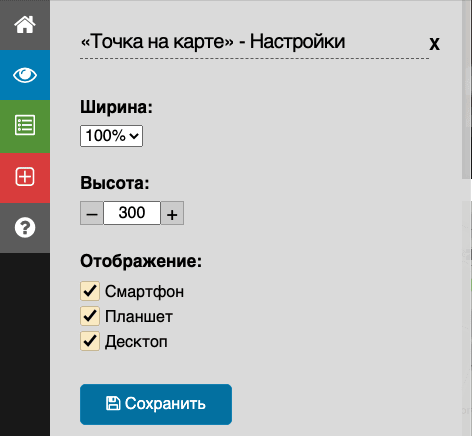The height and width of the screenshot is (436, 472).
Task: Uncheck the Смартфон checkbox
Action: (90, 291)
